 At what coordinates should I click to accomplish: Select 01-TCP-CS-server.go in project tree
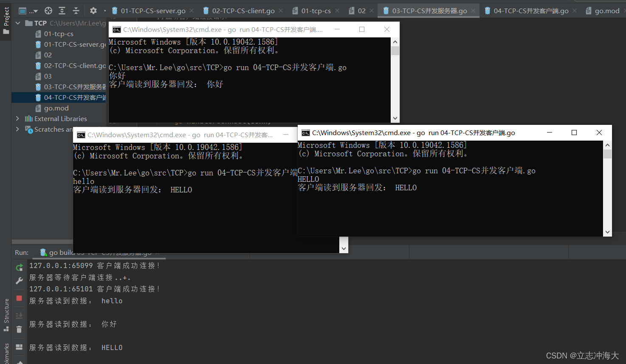(70, 44)
